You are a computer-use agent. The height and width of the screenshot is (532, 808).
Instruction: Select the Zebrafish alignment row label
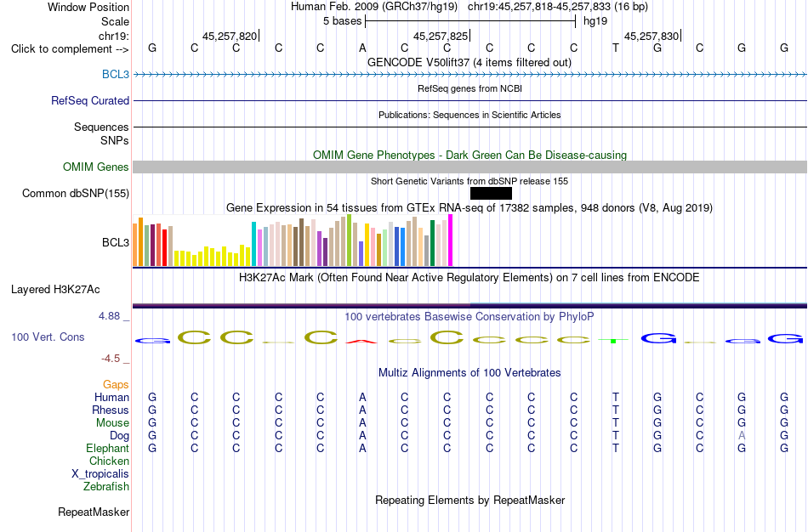click(106, 487)
